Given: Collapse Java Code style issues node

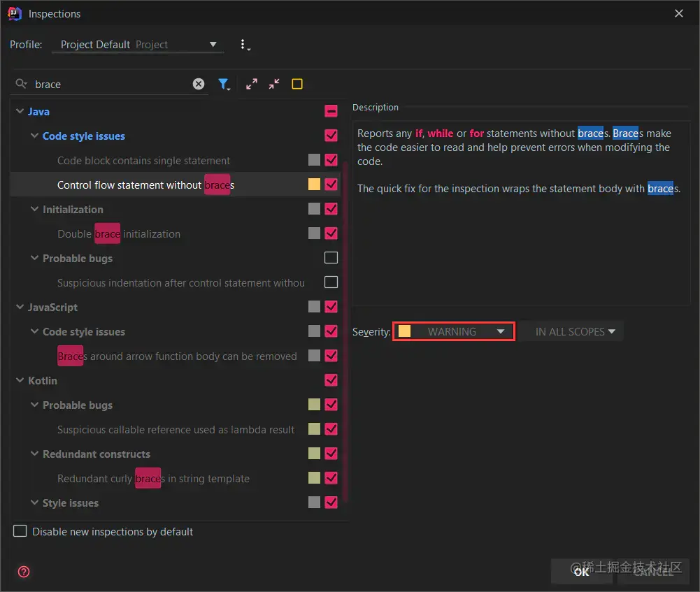Looking at the screenshot, I should [34, 135].
